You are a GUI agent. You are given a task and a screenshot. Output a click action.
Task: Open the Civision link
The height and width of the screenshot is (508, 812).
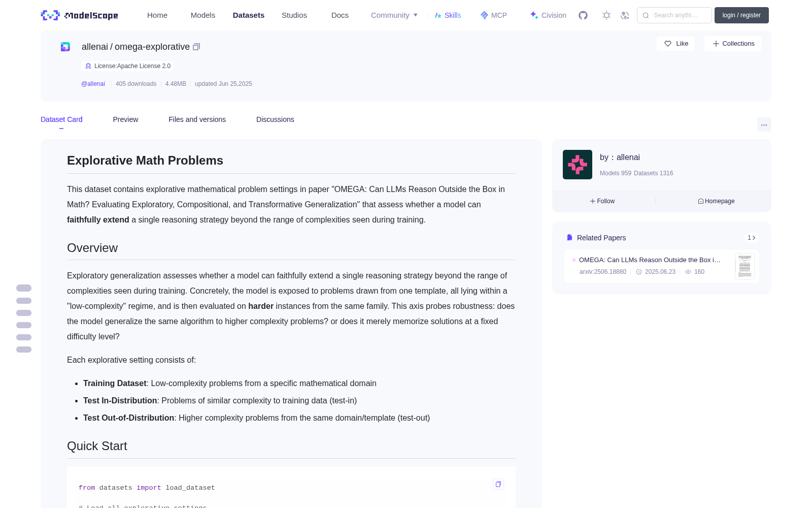click(548, 15)
